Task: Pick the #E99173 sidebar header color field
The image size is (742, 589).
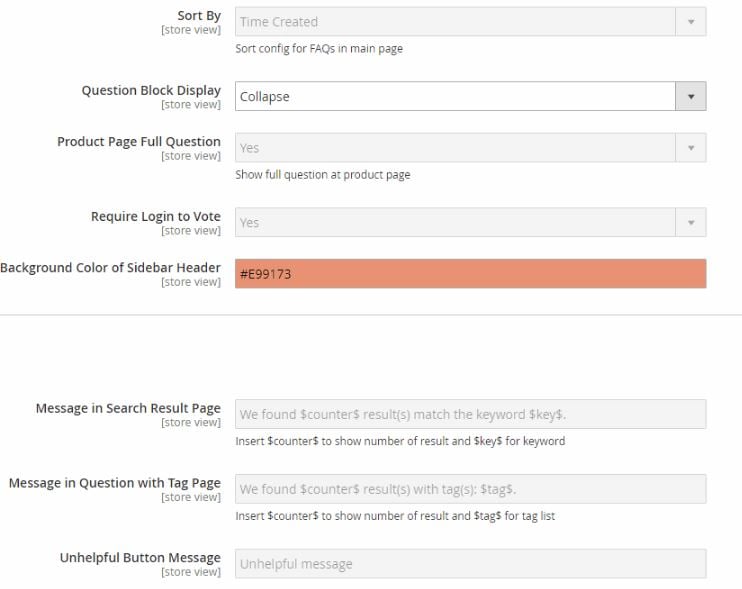Action: coord(470,273)
